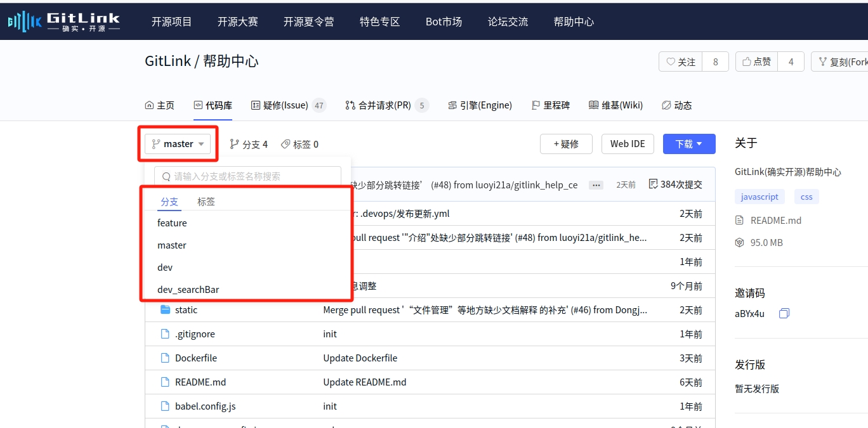Click repository size 95.0 MB
Screen dimensions: 868x428
pos(766,242)
